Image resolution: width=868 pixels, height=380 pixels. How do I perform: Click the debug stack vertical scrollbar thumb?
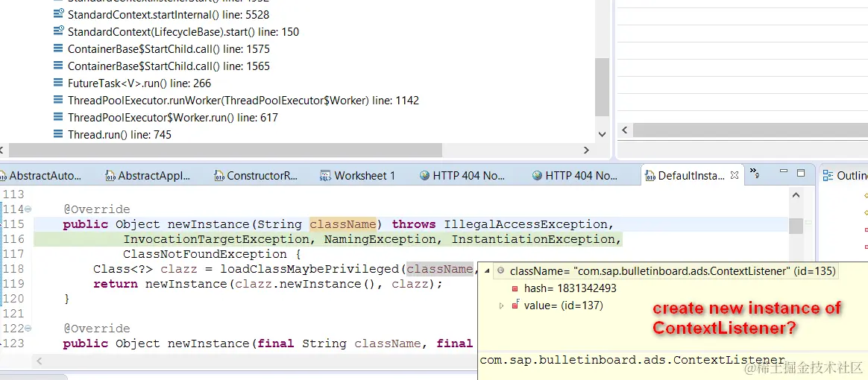[602, 87]
